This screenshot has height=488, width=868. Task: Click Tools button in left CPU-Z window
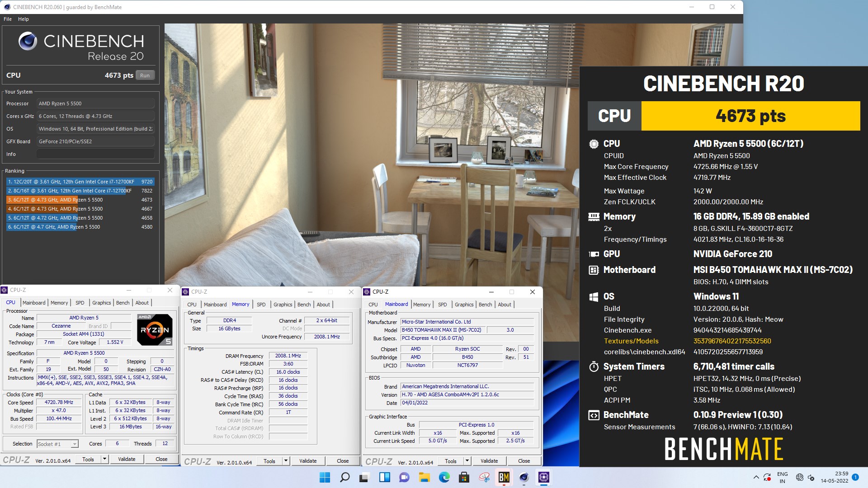click(88, 459)
